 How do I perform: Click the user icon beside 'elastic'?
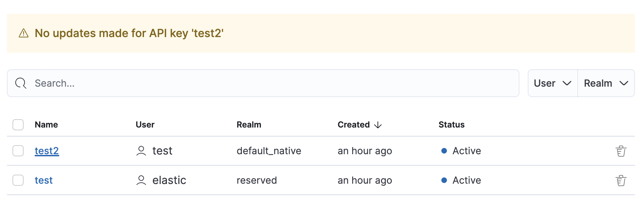click(141, 180)
